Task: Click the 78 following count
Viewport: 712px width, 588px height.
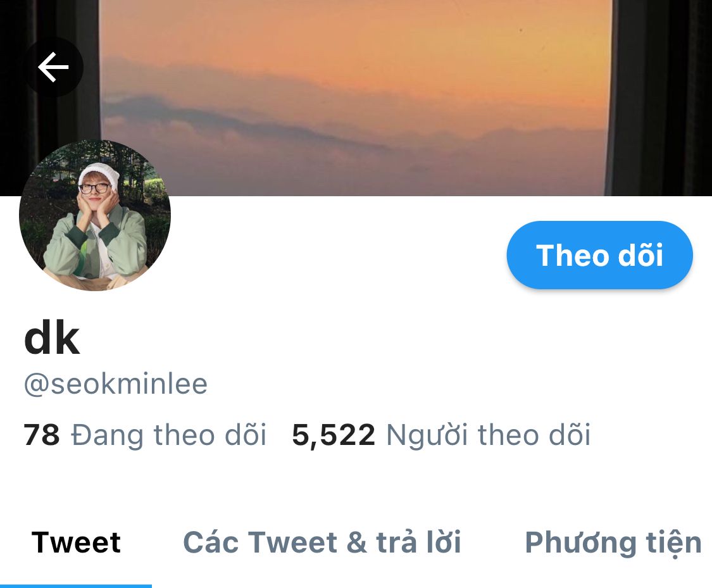Action: (x=41, y=435)
